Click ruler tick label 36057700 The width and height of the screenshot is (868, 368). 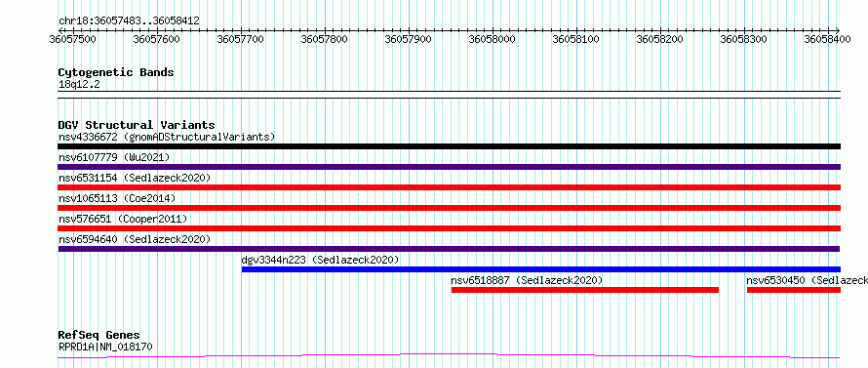point(241,39)
